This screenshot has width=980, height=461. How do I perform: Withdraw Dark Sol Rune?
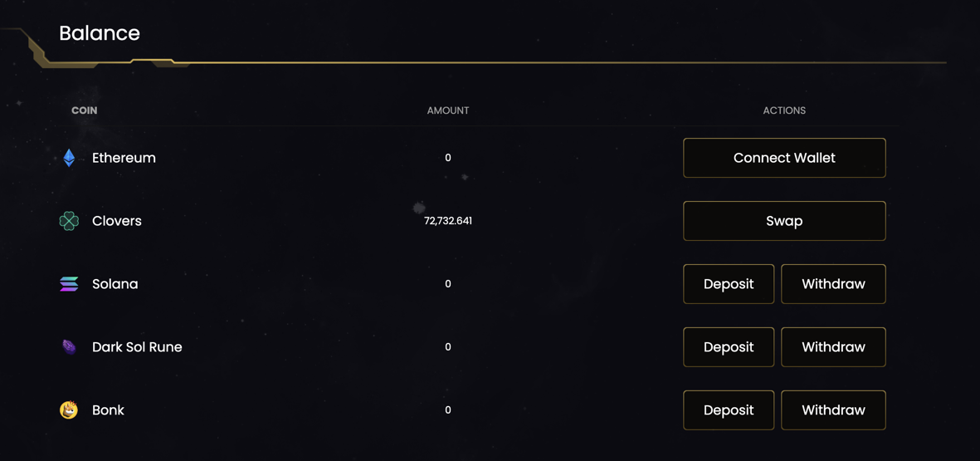click(x=834, y=347)
